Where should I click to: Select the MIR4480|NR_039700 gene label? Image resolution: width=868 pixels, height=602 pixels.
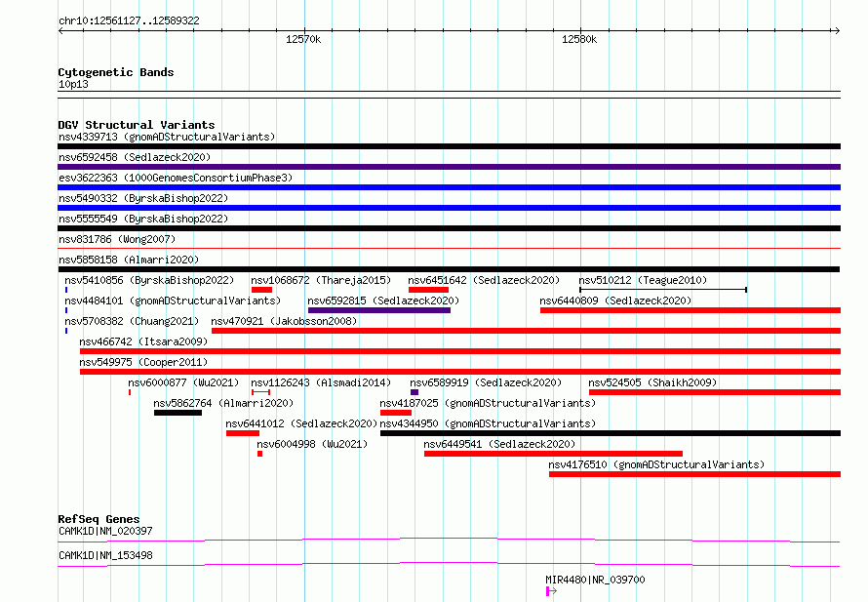(595, 580)
